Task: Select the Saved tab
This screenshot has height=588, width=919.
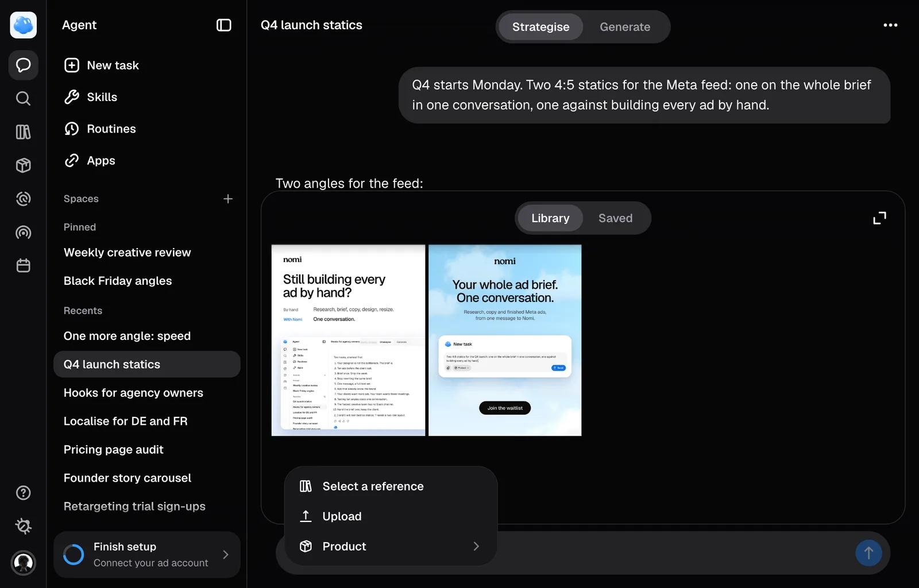Action: click(615, 218)
